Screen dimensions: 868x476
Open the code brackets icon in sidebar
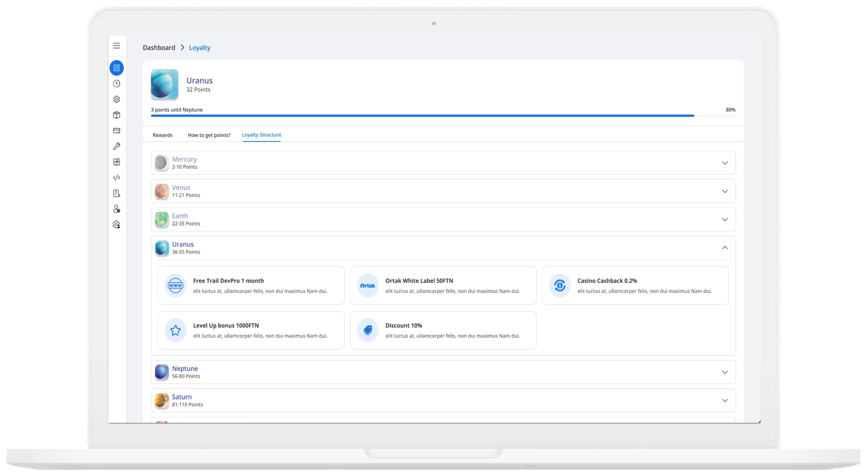point(117,178)
